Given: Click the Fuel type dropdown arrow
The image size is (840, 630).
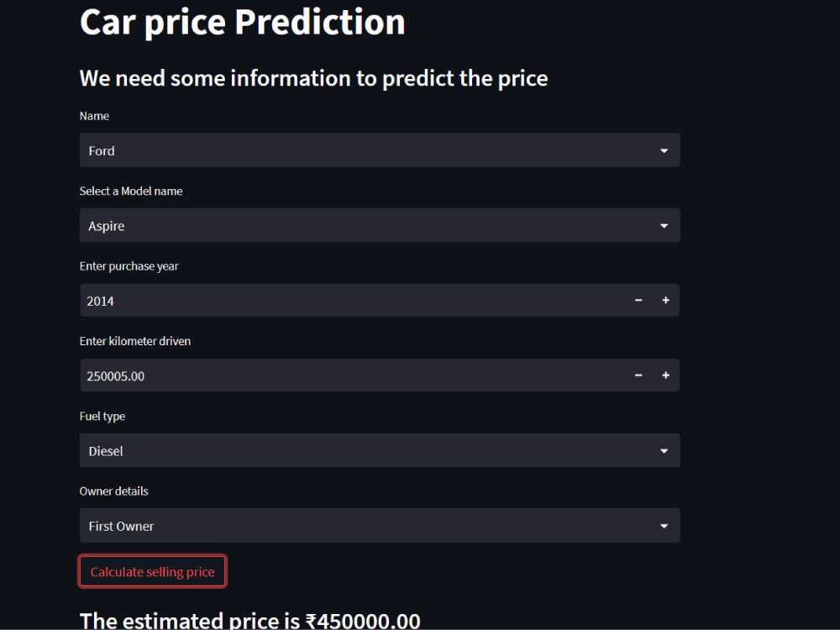Looking at the screenshot, I should 664,451.
